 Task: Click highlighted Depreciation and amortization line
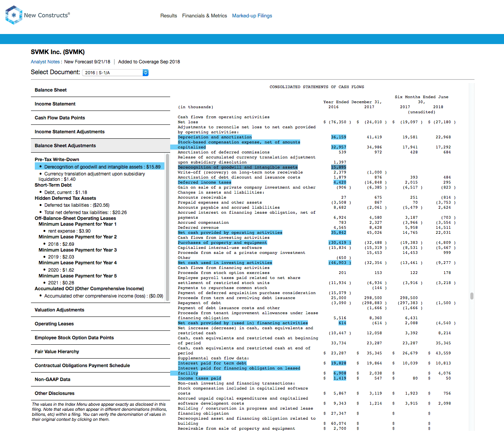coord(215,137)
